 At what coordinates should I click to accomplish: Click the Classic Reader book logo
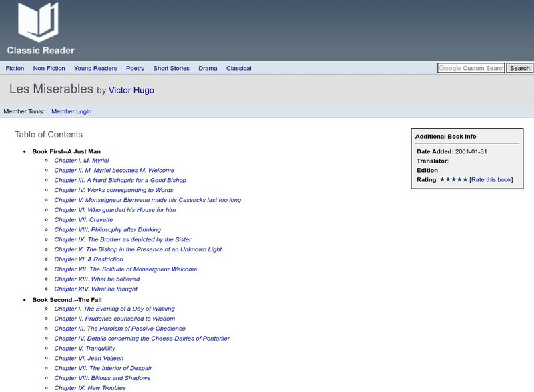tap(39, 21)
